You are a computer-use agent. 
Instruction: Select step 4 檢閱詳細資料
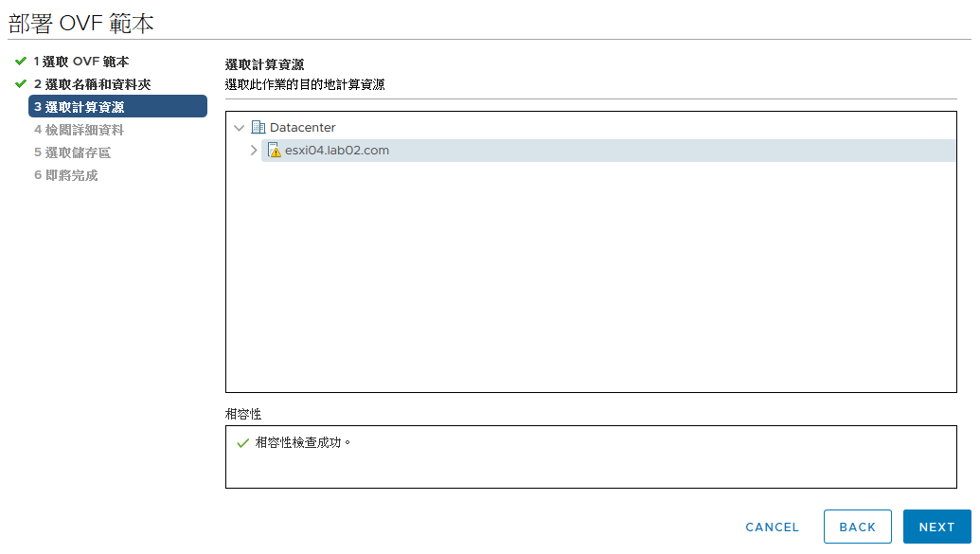79,130
